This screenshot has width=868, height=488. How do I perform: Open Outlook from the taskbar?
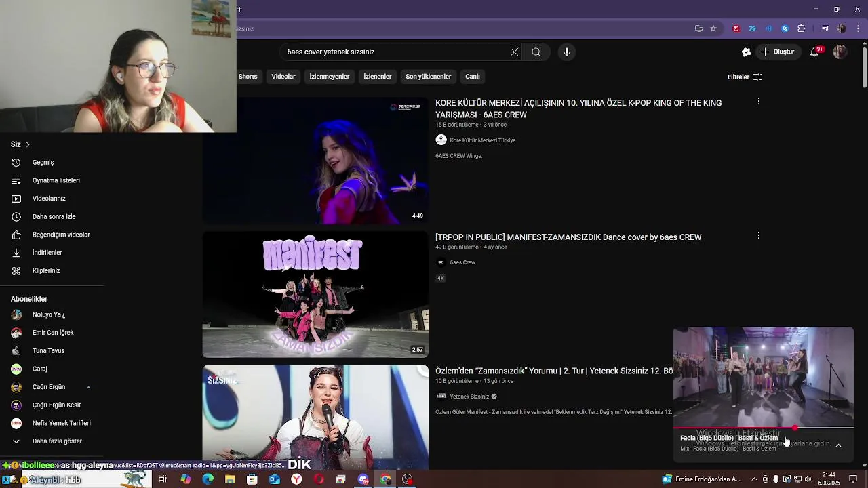coord(274,479)
